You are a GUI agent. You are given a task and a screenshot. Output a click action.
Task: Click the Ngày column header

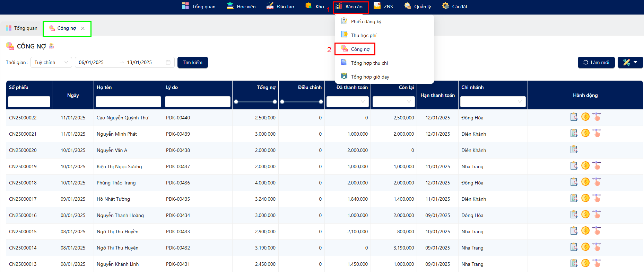[73, 95]
